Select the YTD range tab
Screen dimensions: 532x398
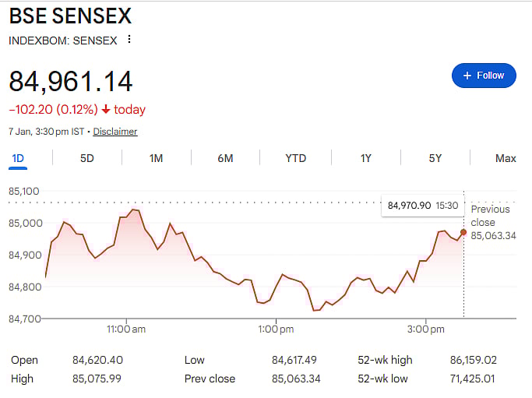coord(295,158)
